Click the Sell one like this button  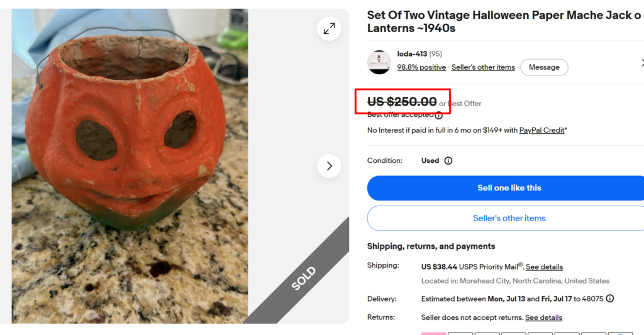point(509,188)
